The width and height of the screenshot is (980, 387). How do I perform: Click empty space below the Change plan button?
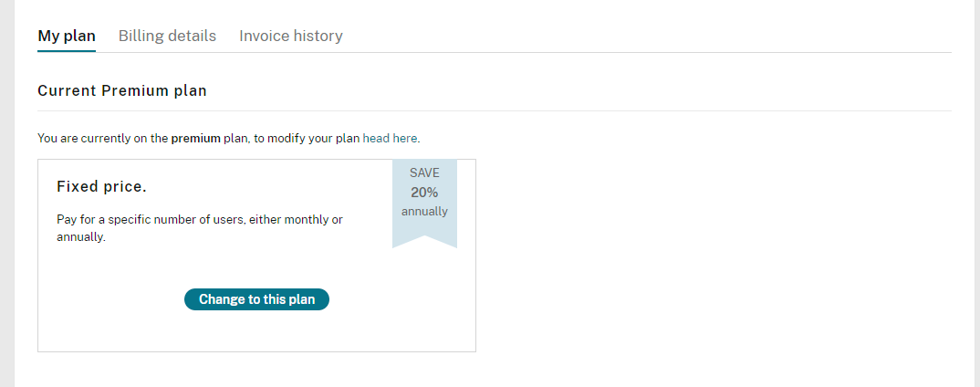(x=256, y=331)
